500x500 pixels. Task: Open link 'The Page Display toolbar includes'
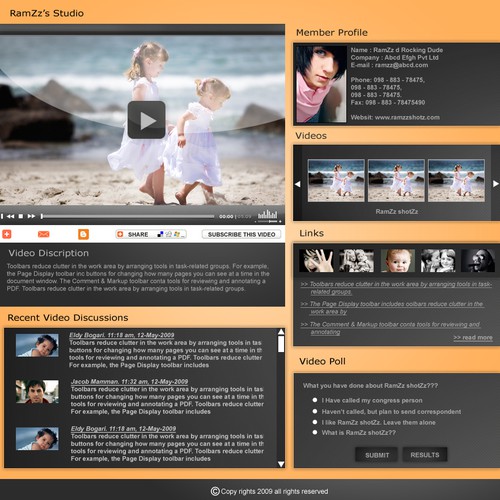(392, 308)
